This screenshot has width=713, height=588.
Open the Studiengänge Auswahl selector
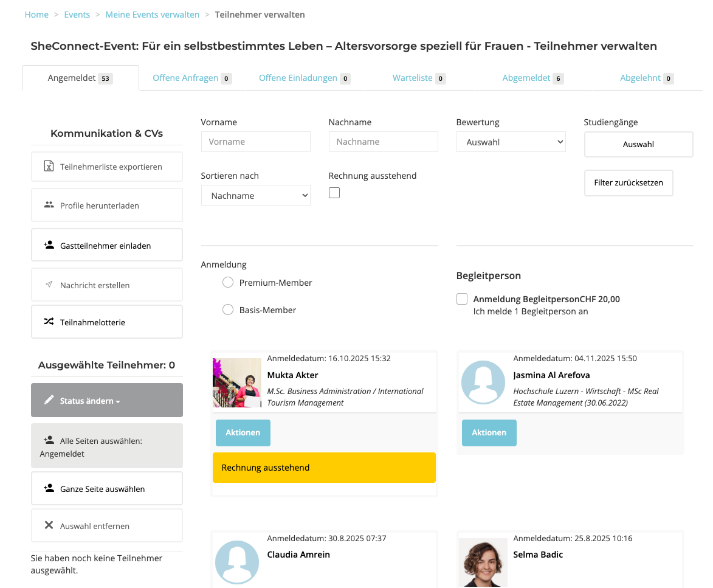tap(638, 145)
